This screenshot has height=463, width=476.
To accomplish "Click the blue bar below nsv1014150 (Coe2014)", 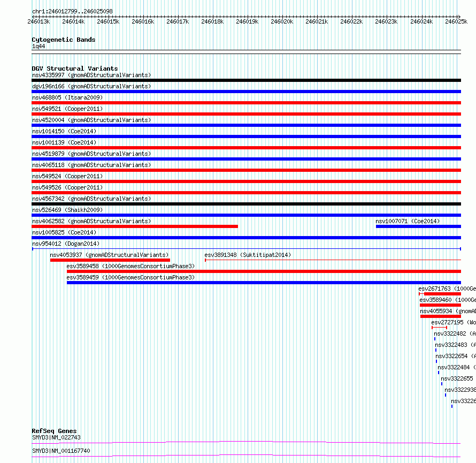I will click(x=246, y=136).
